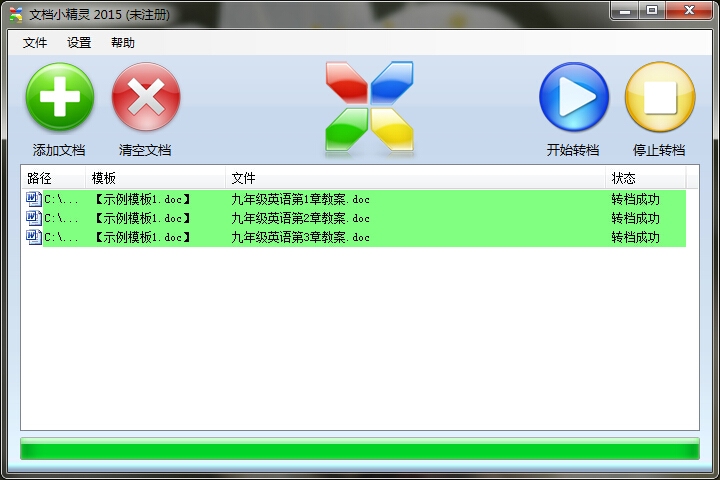Click the 添加文档 label text
Screen dimensions: 720x480
click(x=59, y=150)
